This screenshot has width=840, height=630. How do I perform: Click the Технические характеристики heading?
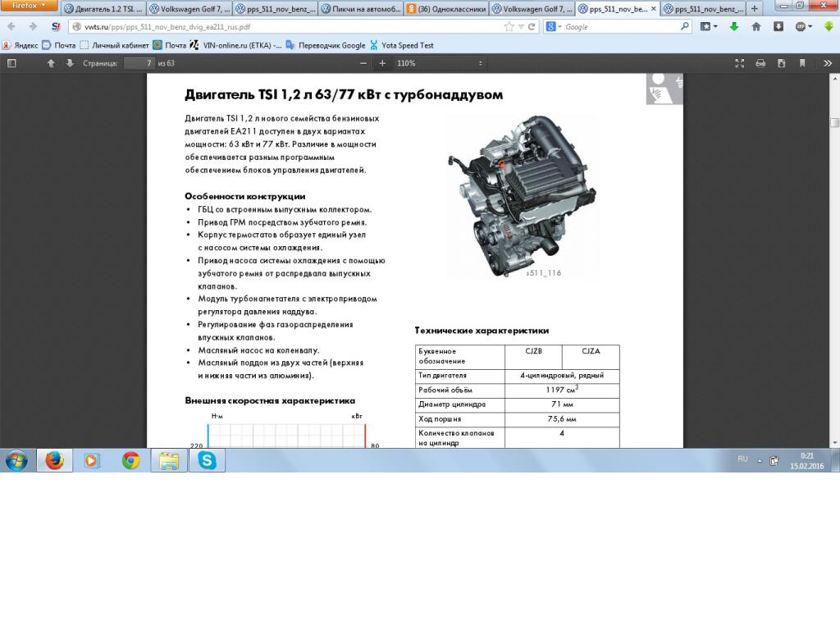click(482, 331)
